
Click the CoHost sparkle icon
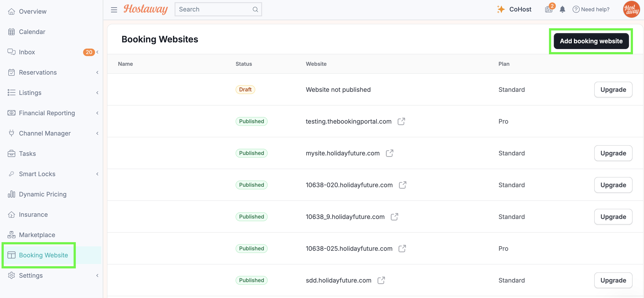(501, 9)
